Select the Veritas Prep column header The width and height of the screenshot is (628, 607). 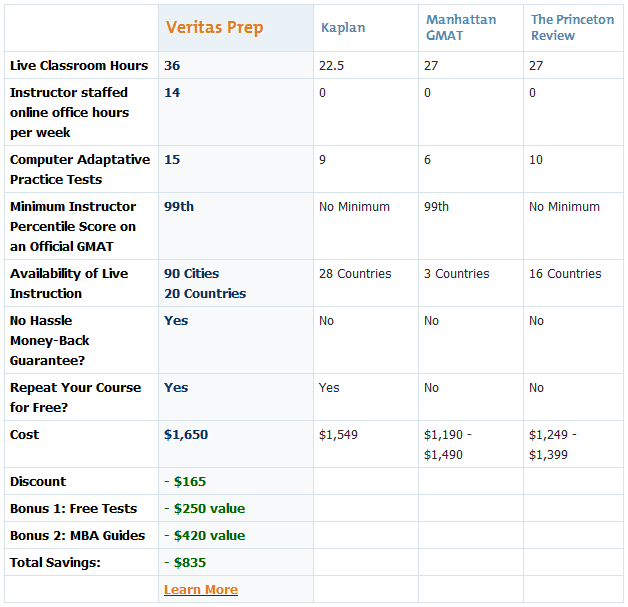point(215,28)
